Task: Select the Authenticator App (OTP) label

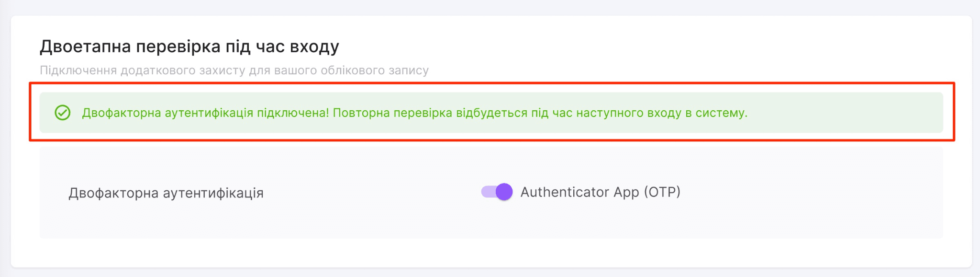Action: point(601,193)
